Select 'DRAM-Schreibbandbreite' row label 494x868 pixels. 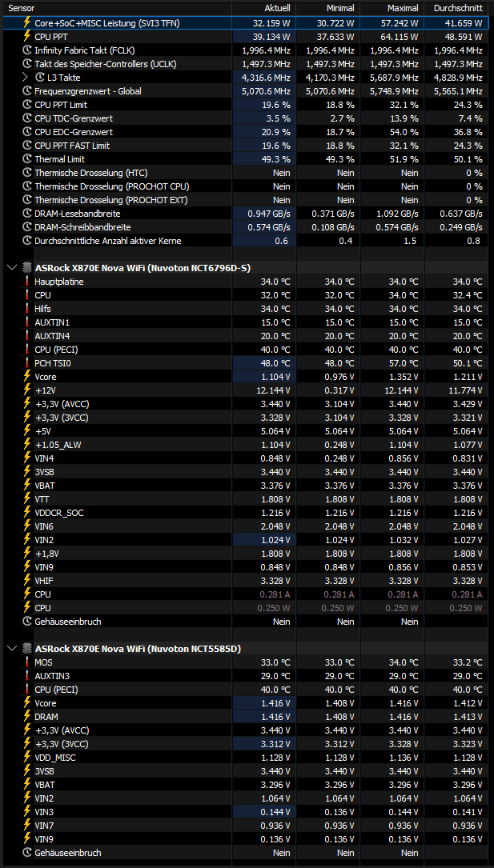point(82,227)
